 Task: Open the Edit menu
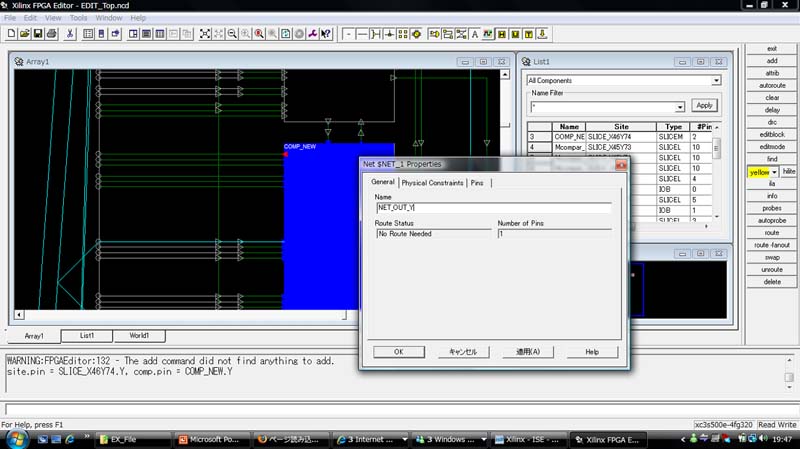tap(30, 18)
